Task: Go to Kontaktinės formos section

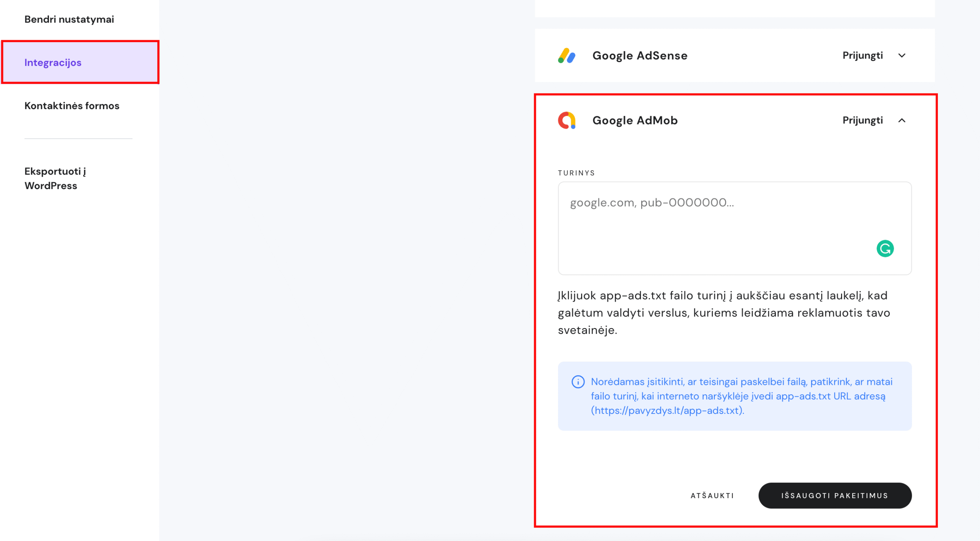Action: [72, 106]
